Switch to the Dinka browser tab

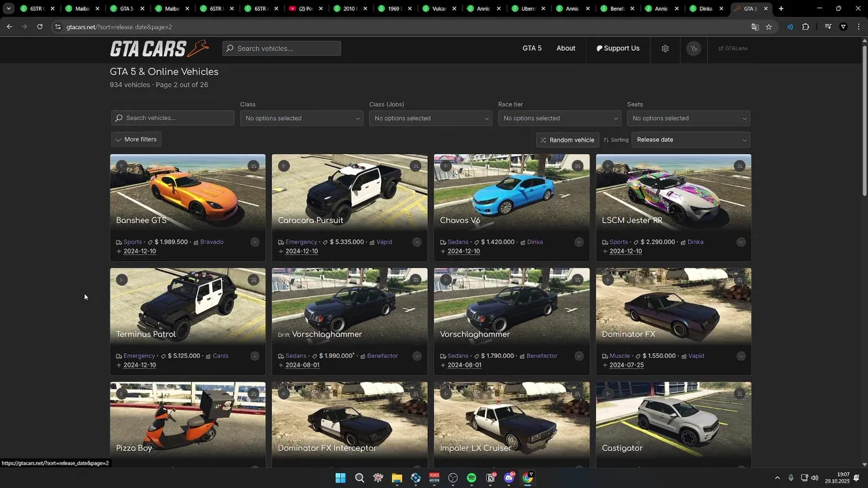click(x=706, y=9)
